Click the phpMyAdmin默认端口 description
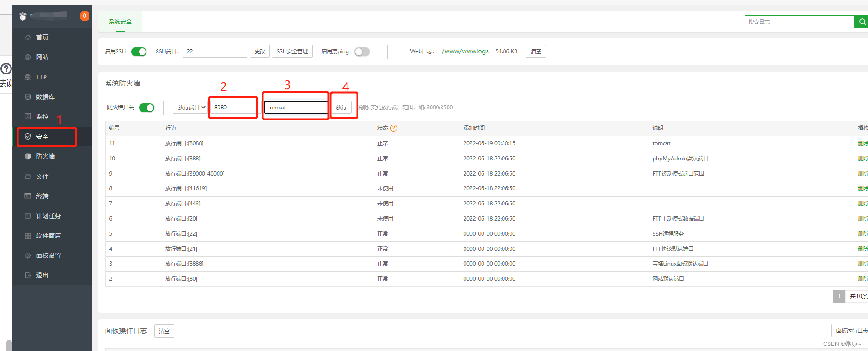868x351 pixels. click(680, 159)
